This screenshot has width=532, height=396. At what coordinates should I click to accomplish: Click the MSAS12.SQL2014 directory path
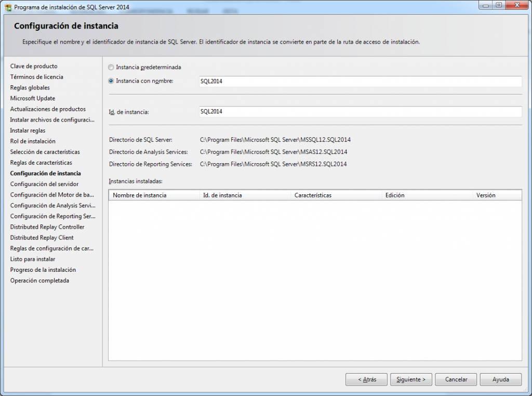(273, 152)
